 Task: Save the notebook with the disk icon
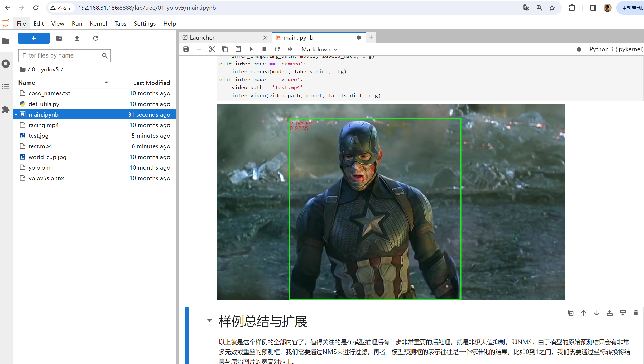[186, 49]
